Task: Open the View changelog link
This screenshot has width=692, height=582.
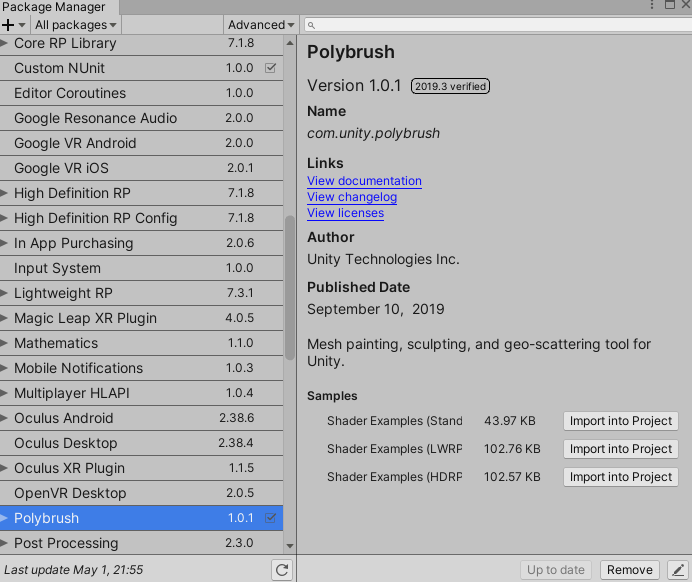Action: [352, 197]
